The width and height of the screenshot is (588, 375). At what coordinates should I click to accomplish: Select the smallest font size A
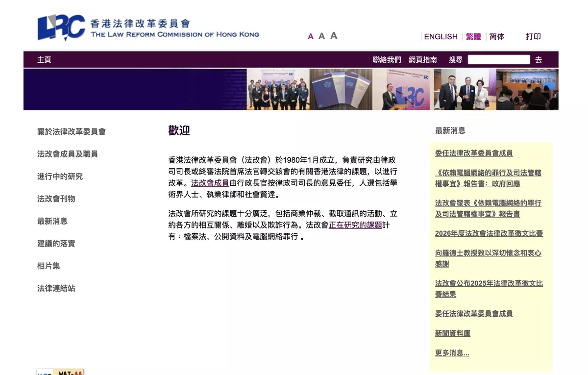click(311, 36)
